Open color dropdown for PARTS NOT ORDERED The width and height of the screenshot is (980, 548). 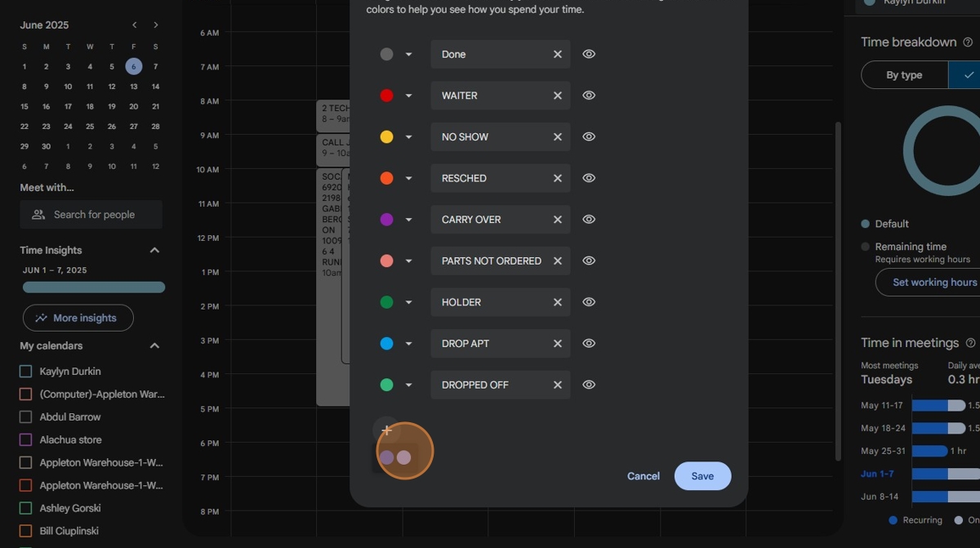point(408,261)
